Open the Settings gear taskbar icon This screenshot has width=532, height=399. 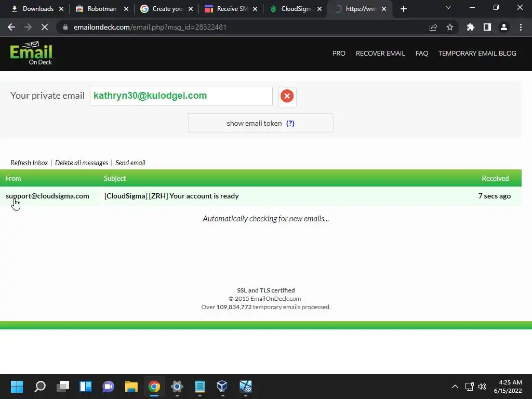177,387
